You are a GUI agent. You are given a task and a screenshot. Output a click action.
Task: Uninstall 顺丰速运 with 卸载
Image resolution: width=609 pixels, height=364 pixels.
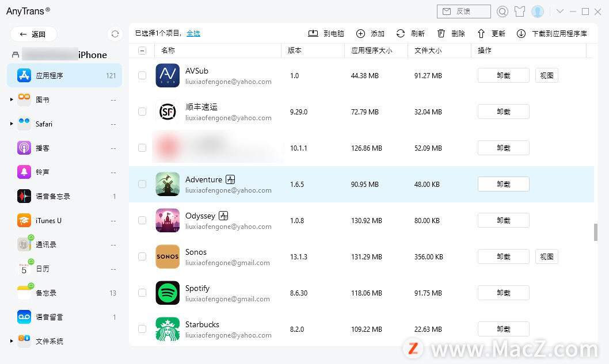pos(503,112)
